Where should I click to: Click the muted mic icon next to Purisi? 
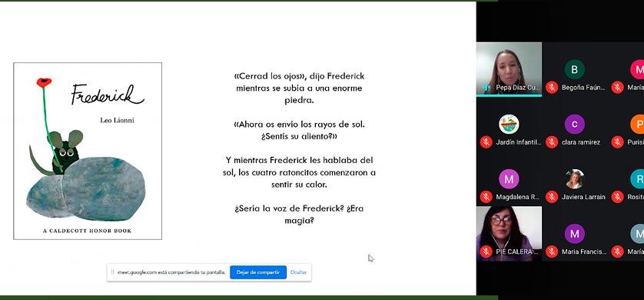617,142
